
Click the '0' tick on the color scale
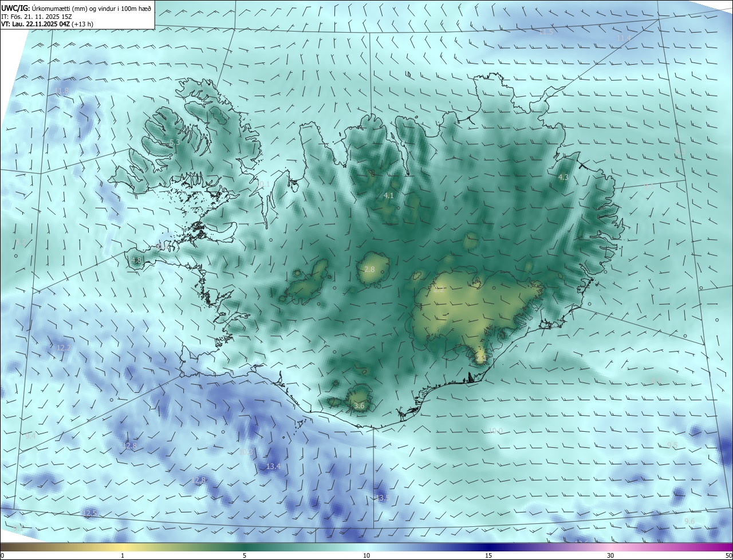pyautogui.click(x=2, y=556)
